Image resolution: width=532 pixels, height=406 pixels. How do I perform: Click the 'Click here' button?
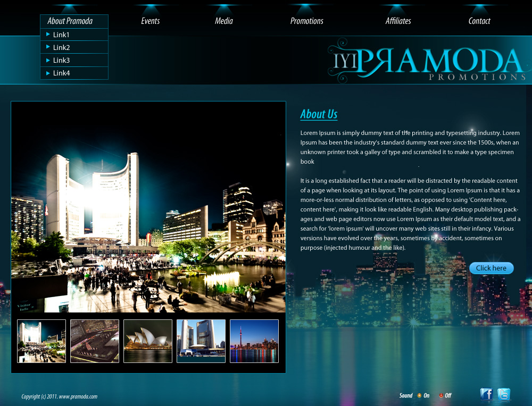(491, 268)
